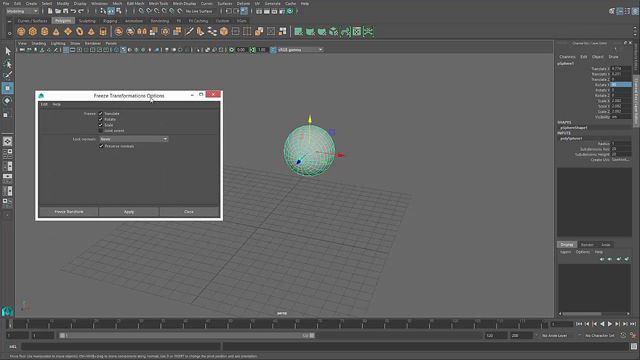Click the first green UV editor shelf icon
Image resolution: width=640 pixels, height=360 pixels.
pos(299,31)
